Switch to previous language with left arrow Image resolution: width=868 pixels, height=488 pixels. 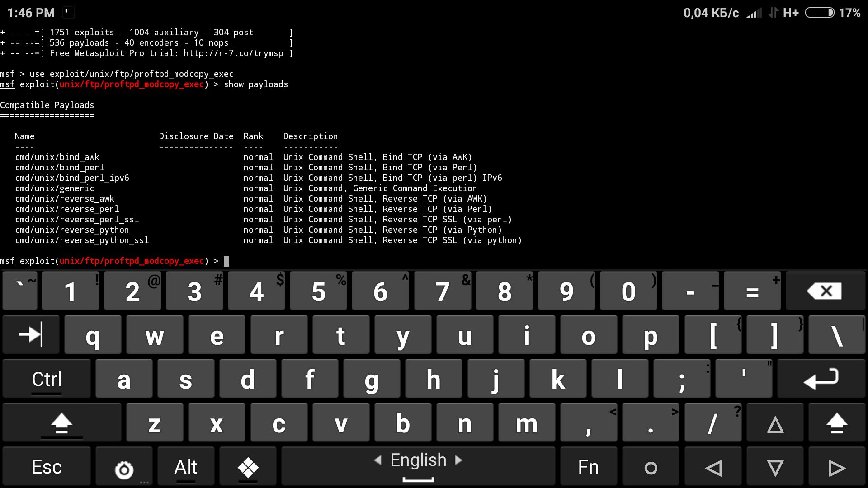378,460
